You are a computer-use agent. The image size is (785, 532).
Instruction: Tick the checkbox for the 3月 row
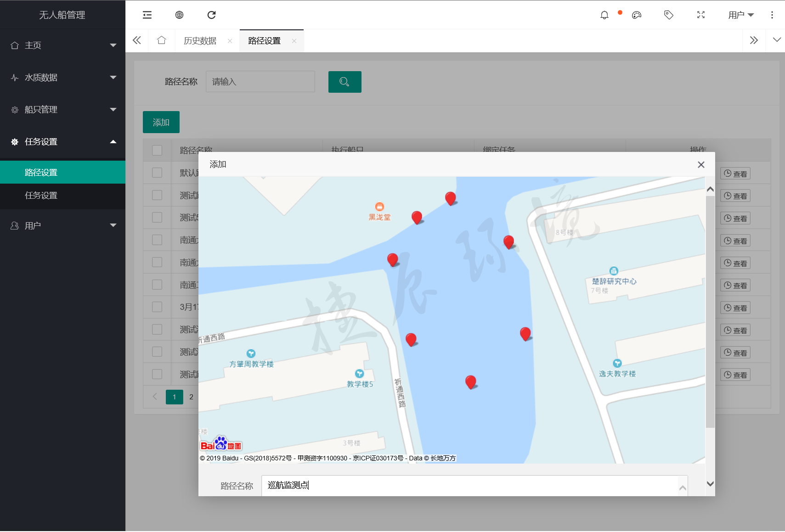click(x=157, y=307)
